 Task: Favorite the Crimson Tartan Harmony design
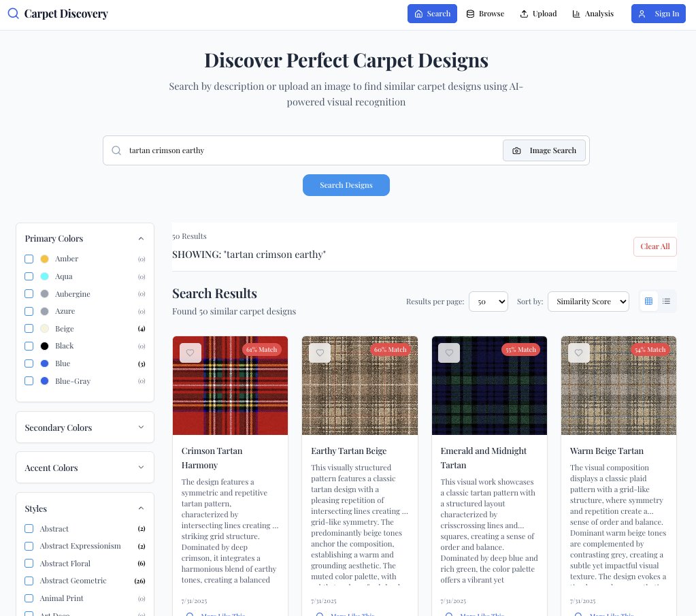click(190, 353)
